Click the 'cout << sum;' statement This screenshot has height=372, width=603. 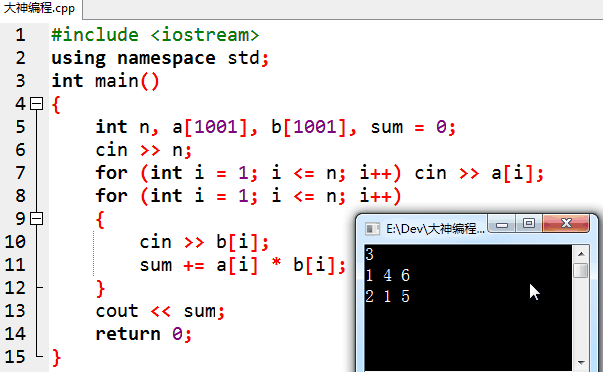(160, 311)
